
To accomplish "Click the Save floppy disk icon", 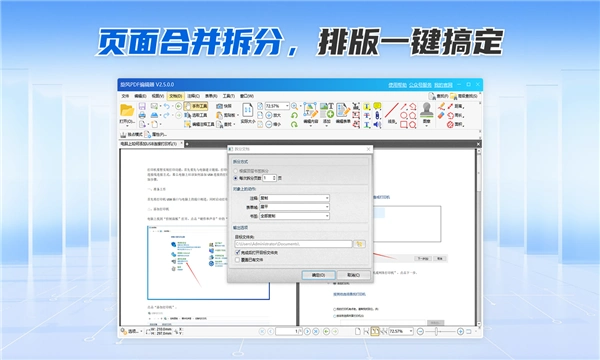I will (142, 106).
